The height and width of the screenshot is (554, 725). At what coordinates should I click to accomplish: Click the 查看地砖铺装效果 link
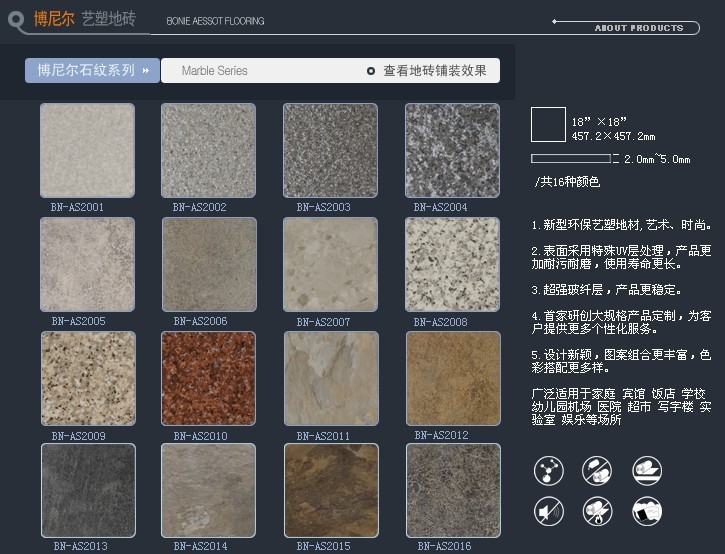[x=435, y=71]
